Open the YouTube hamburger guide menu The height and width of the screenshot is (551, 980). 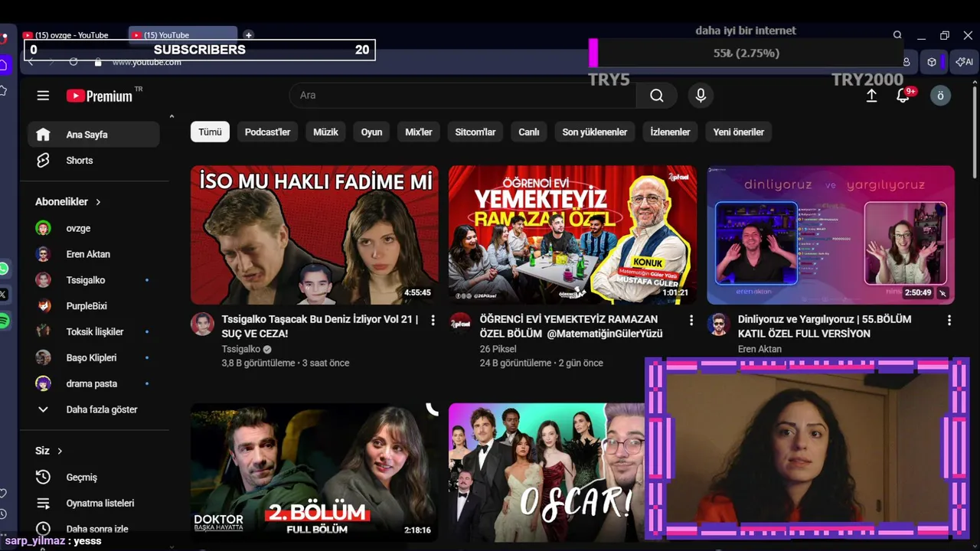point(43,96)
